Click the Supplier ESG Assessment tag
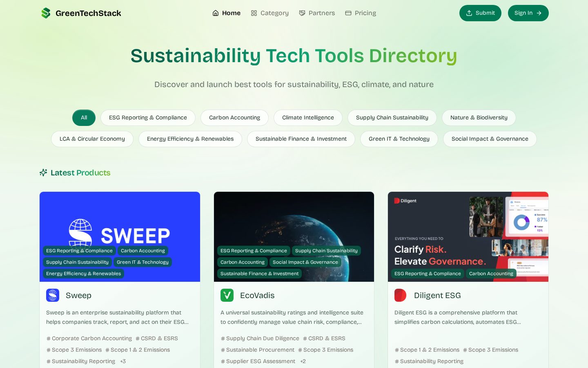The height and width of the screenshot is (368, 588). point(258,361)
